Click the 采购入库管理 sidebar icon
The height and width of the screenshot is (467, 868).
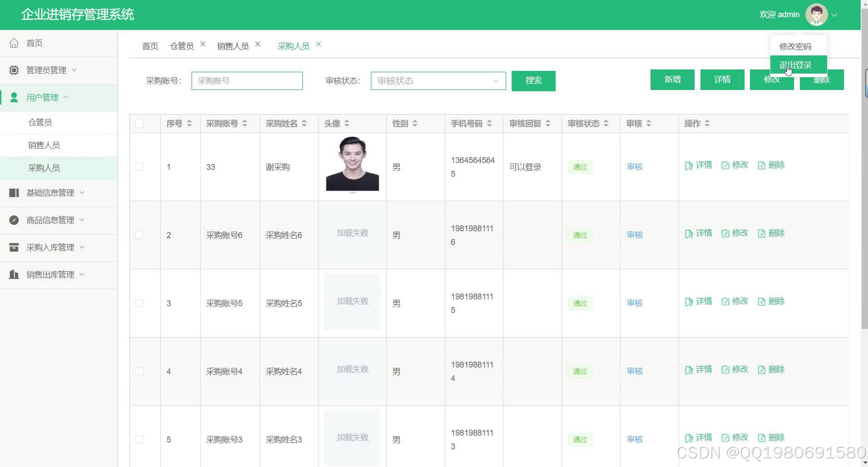tap(14, 247)
